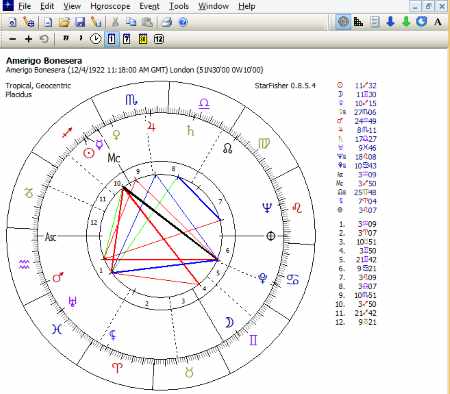Click the blue down arrow icon
This screenshot has width=450, height=394.
tap(390, 22)
